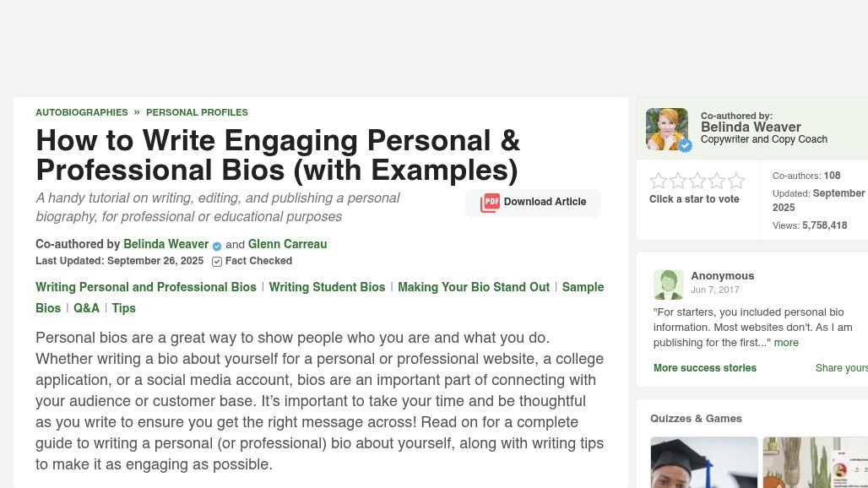Open Glenn Carreau's author profile link
This screenshot has width=868, height=488.
tap(287, 245)
